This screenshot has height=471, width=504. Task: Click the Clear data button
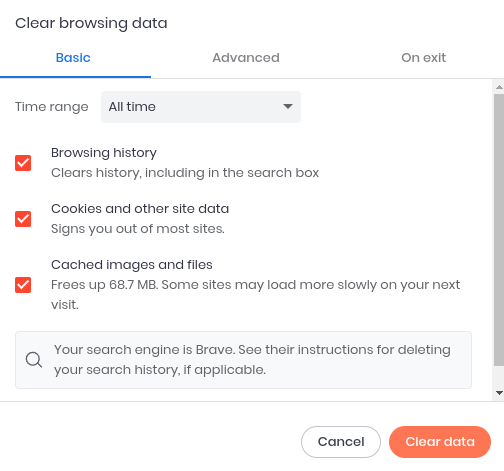click(440, 442)
